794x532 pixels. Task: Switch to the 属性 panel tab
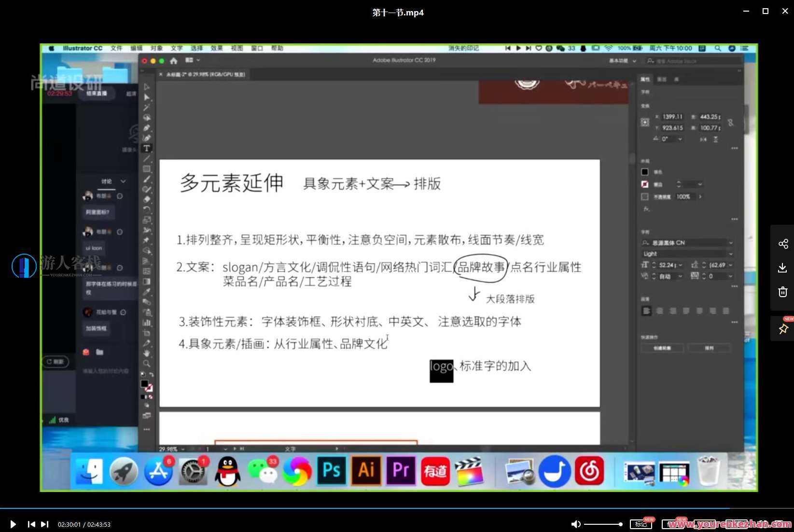coord(646,79)
